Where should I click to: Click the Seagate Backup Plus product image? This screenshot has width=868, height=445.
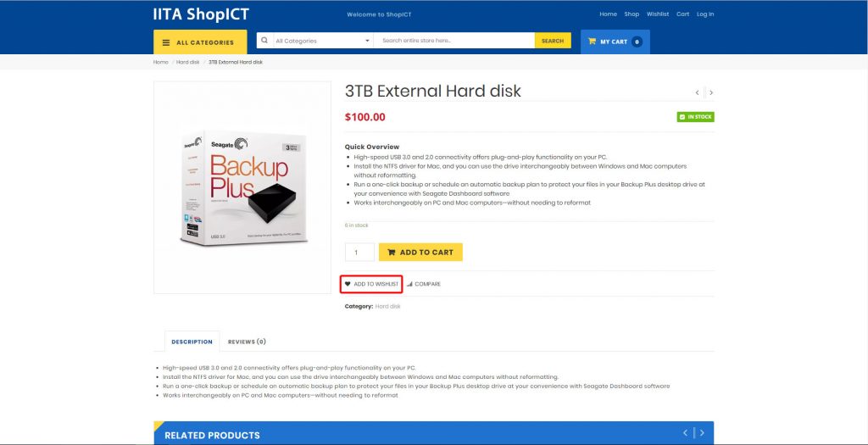pyautogui.click(x=242, y=187)
